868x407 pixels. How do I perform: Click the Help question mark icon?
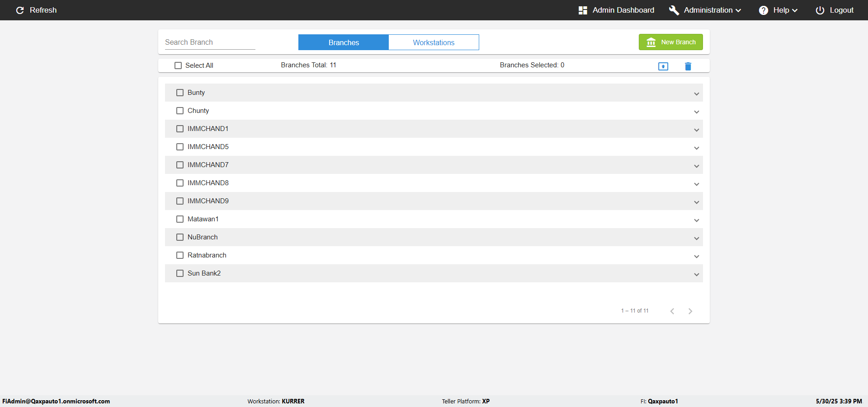(x=764, y=10)
